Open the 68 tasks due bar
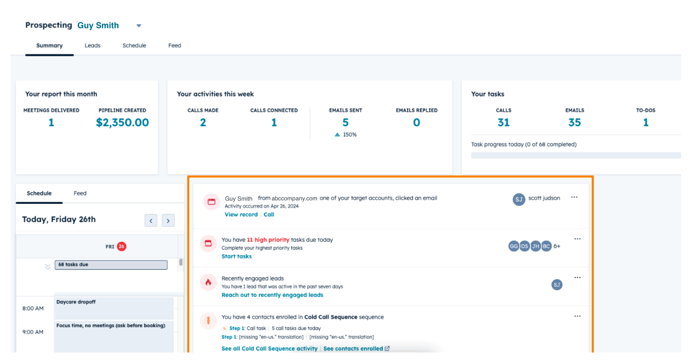 click(x=111, y=265)
